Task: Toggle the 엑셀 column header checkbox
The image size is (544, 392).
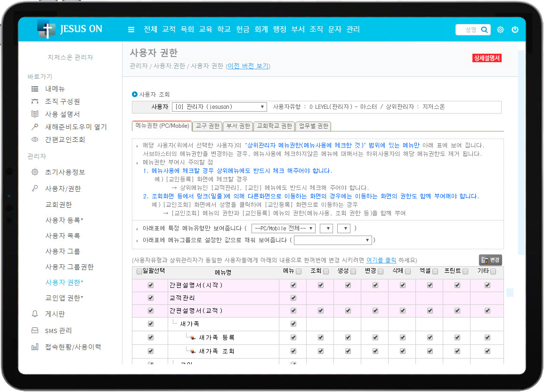Action: 435,272
